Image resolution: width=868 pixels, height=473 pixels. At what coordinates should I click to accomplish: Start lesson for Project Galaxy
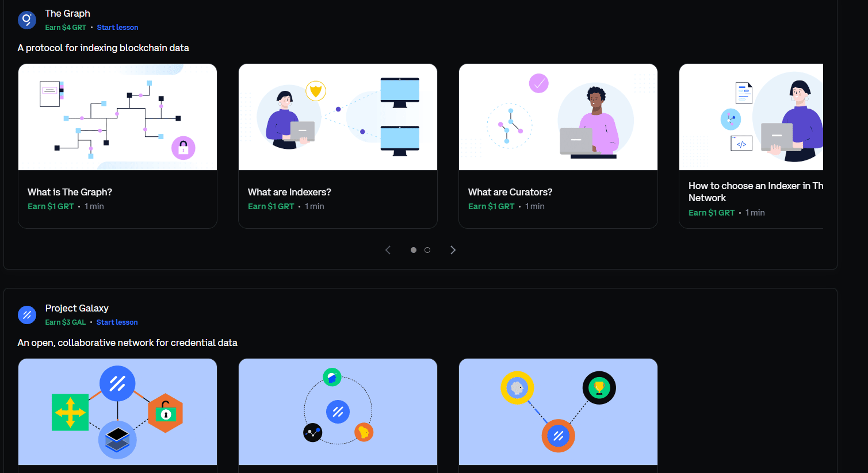pyautogui.click(x=117, y=322)
